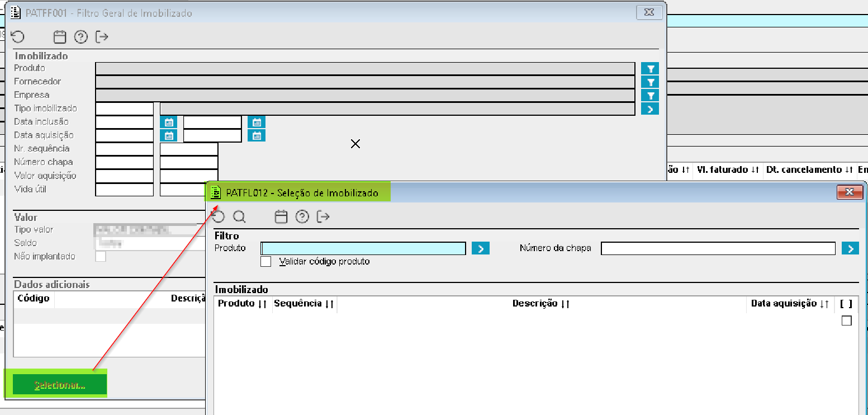This screenshot has width=868, height=415.
Task: Click exit icon in PATFL012 toolbar
Action: [323, 217]
